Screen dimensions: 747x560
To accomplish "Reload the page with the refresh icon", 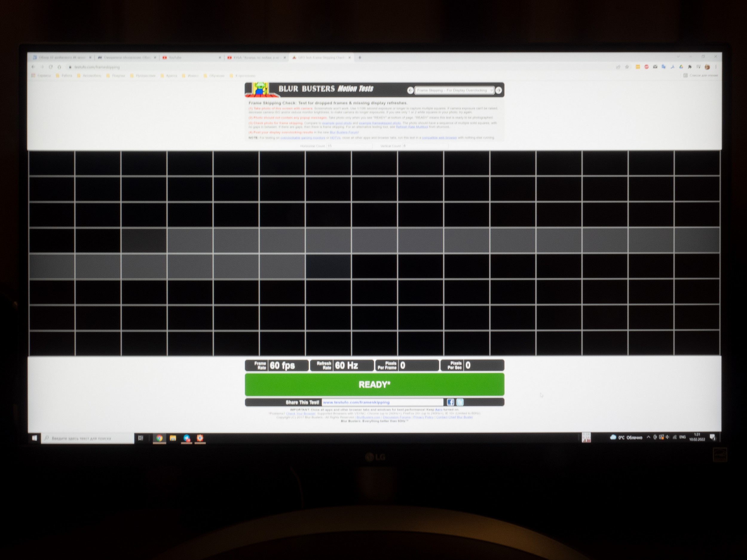I will point(51,67).
